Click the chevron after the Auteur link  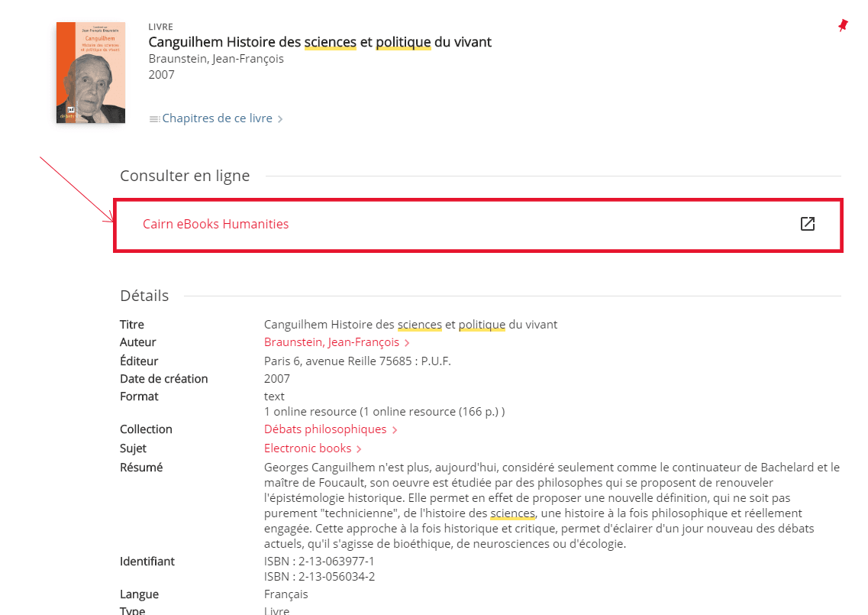point(408,343)
